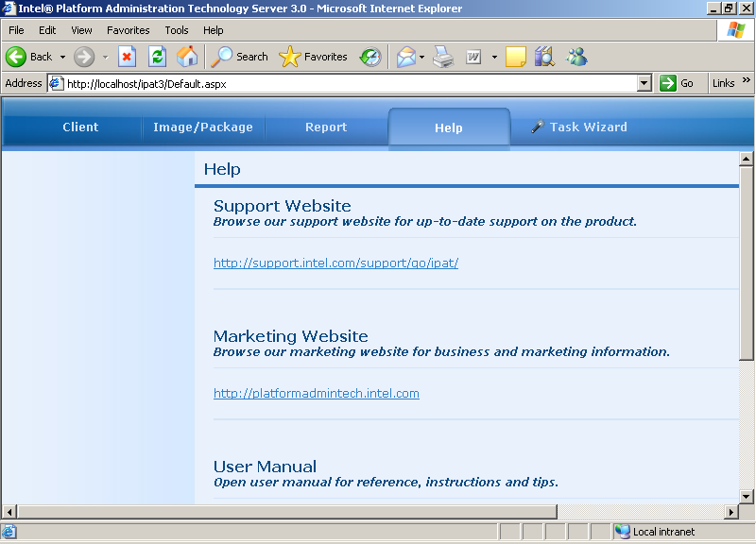This screenshot has height=544, width=756.
Task: Restore down the browser window
Action: click(x=728, y=8)
